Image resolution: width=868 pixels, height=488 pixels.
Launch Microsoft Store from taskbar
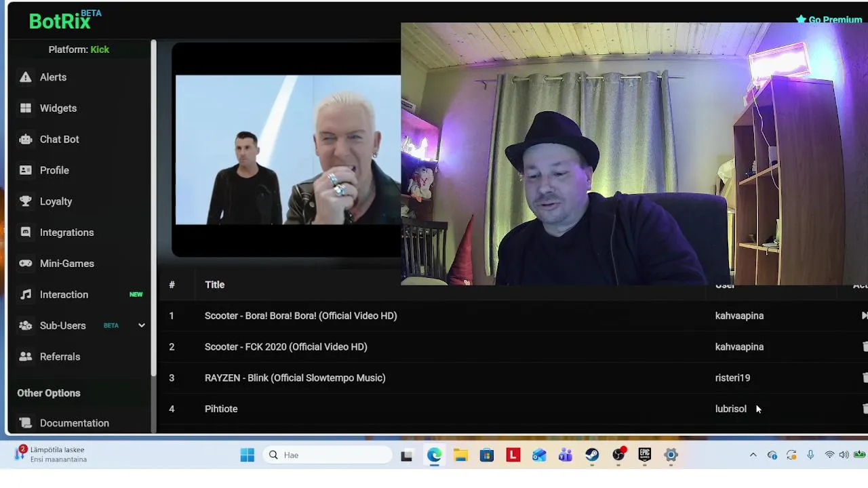[x=487, y=455]
